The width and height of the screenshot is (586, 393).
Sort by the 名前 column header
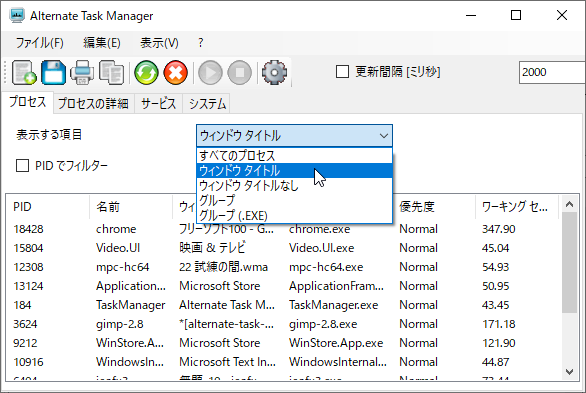click(131, 207)
